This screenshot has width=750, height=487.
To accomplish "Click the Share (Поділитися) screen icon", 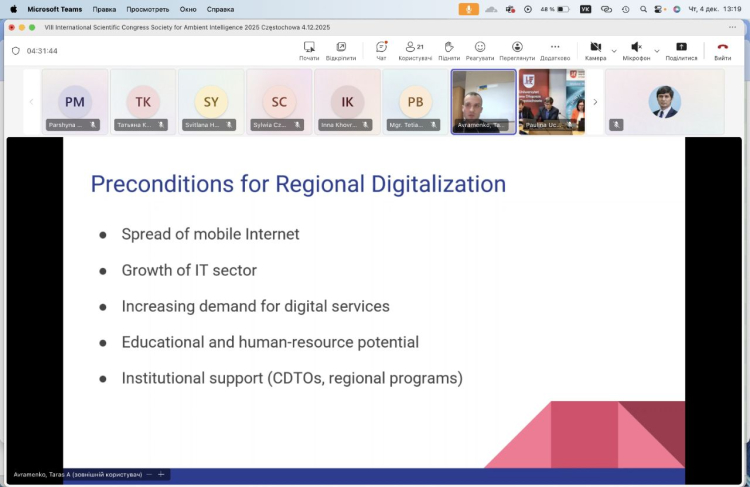I will pos(681,50).
